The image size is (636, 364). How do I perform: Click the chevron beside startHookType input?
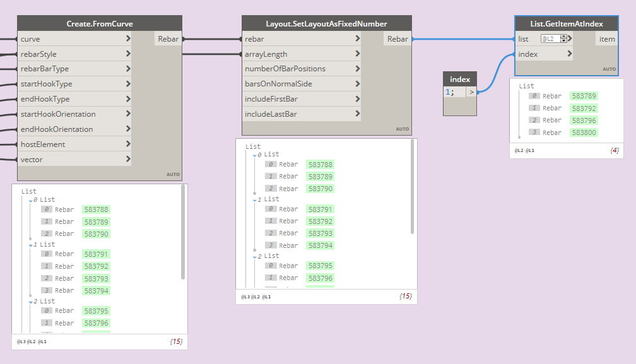[x=128, y=84]
